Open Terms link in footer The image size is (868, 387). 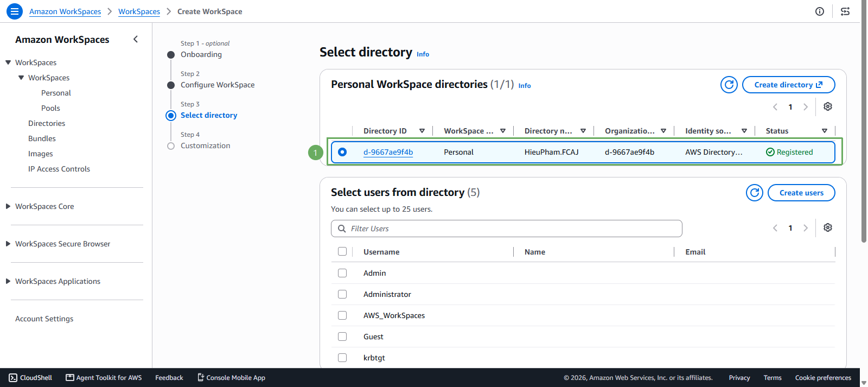tap(773, 378)
